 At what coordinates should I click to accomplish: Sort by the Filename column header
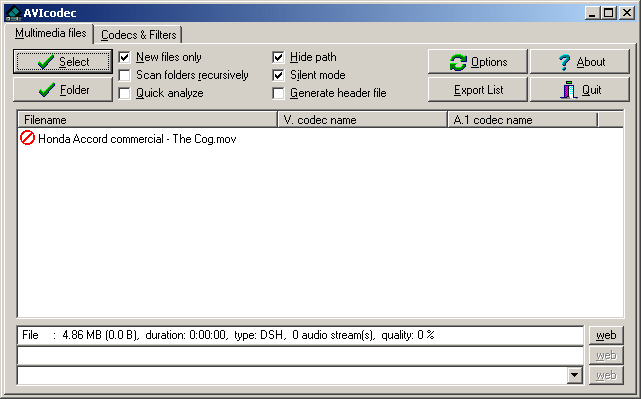pos(148,120)
